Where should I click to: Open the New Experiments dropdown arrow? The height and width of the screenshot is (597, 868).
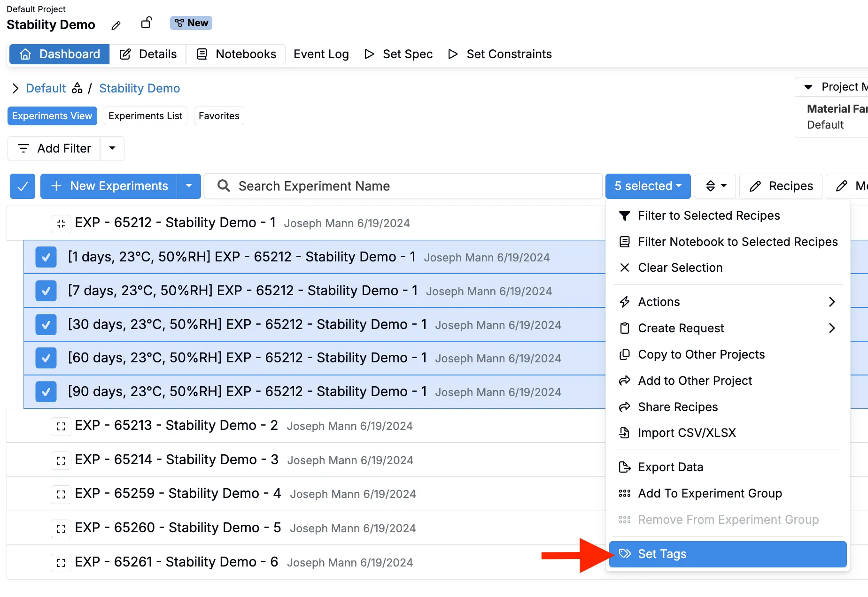[189, 186]
